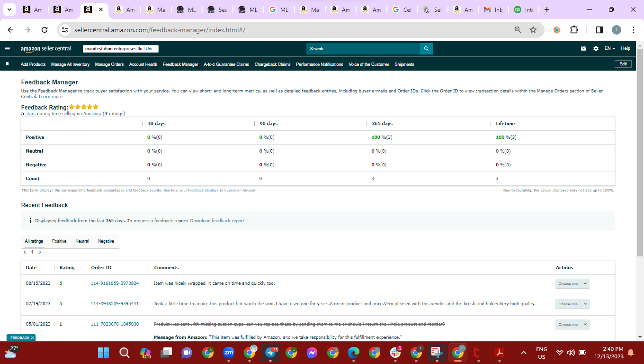644x364 pixels.
Task: Go to A-to-z Guarantee Claims
Action: coord(226,64)
